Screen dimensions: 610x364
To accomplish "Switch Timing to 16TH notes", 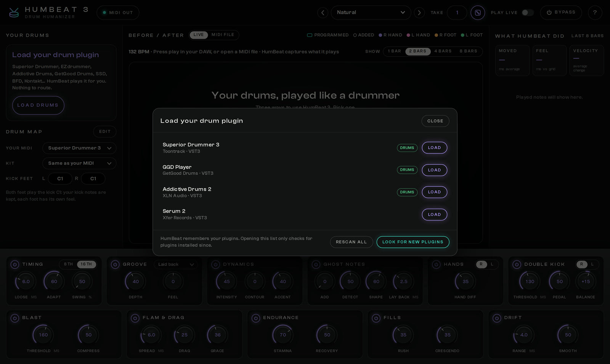I will click(86, 264).
